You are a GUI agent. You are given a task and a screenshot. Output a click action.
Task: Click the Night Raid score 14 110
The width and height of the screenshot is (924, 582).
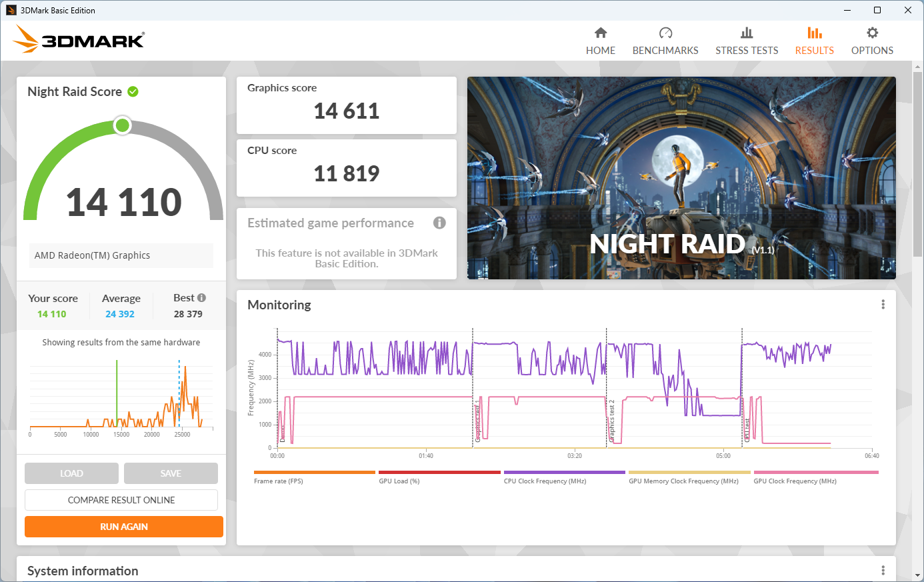(x=124, y=202)
